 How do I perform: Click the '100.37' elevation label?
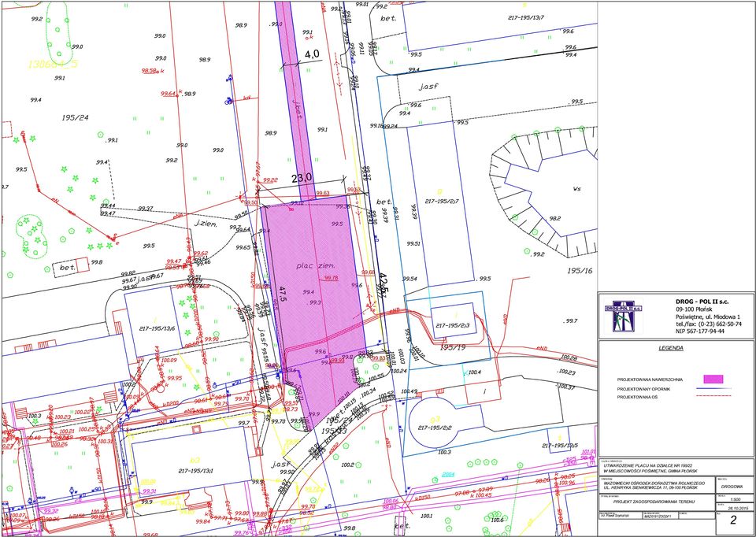(565, 387)
